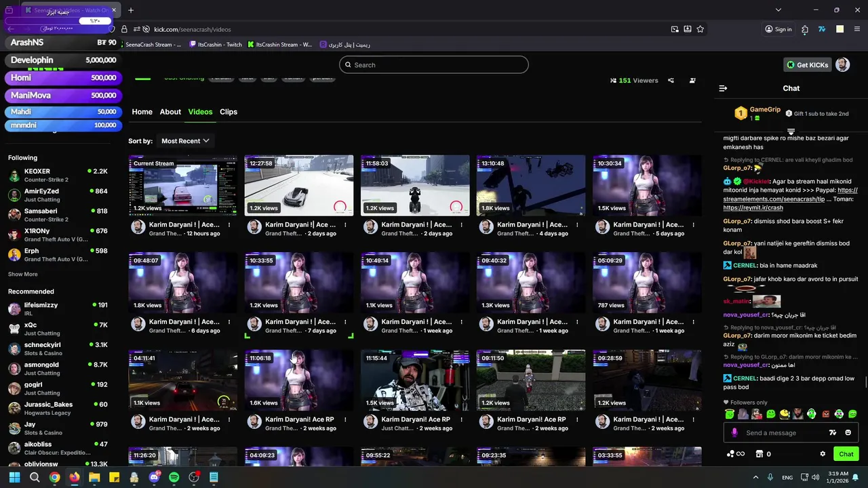The image size is (868, 488).
Task: Click GameGrip top gifter name
Action: coord(765,110)
